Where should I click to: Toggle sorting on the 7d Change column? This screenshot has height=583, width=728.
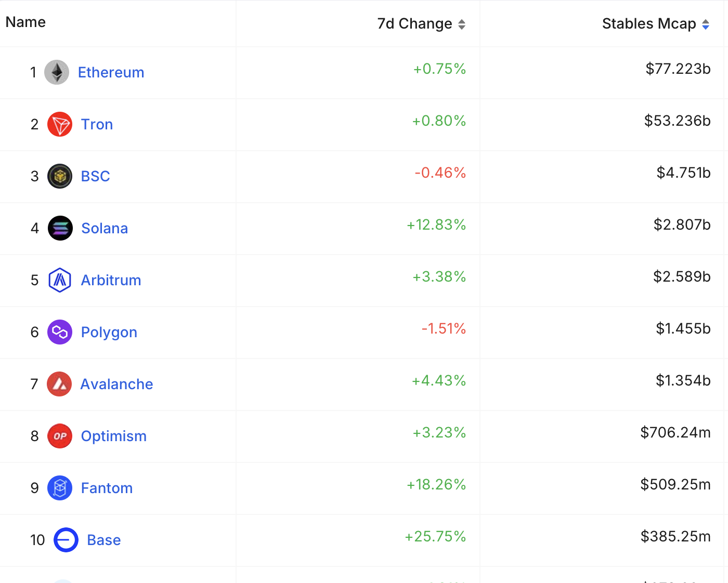[462, 24]
